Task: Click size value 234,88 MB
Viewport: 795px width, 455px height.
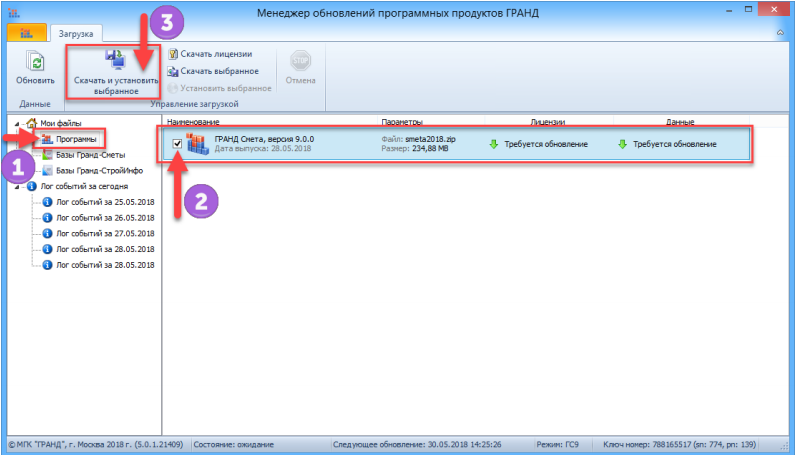Action: click(x=430, y=149)
